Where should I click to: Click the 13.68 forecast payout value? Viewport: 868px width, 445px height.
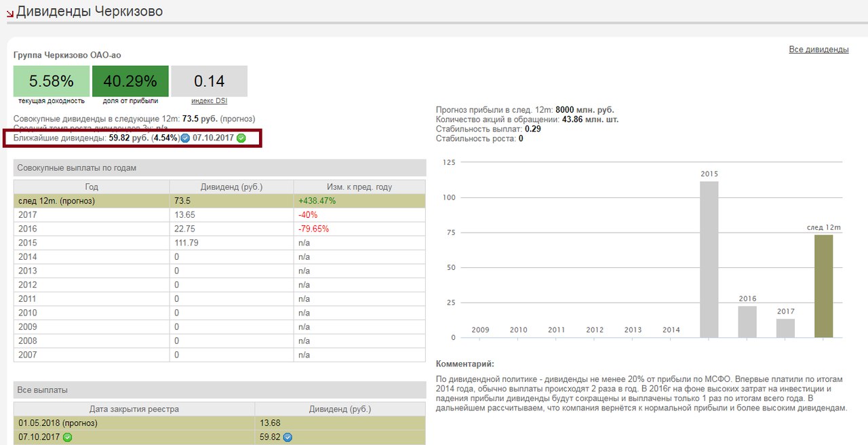[270, 423]
